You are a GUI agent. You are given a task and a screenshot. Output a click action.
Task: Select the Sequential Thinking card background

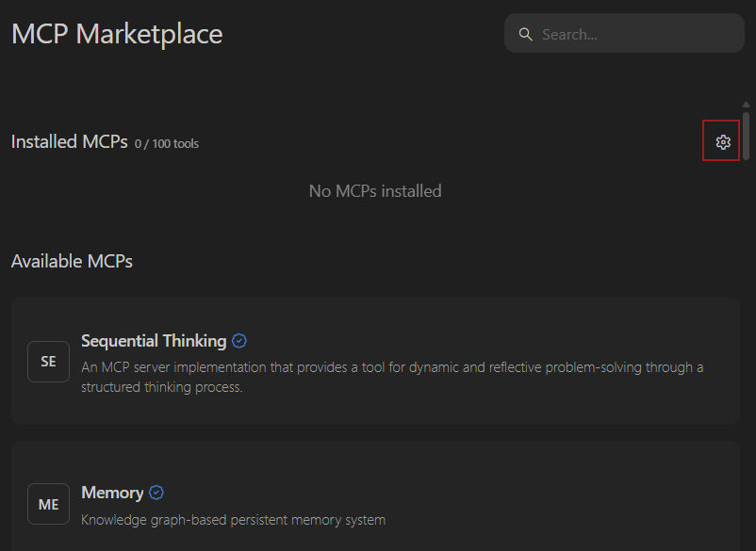click(x=471, y=410)
